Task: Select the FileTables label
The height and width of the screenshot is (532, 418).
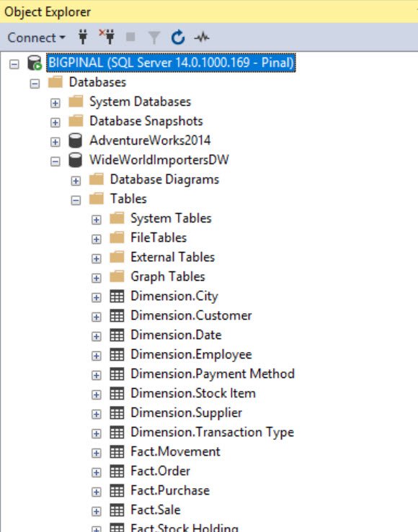Action: click(159, 238)
